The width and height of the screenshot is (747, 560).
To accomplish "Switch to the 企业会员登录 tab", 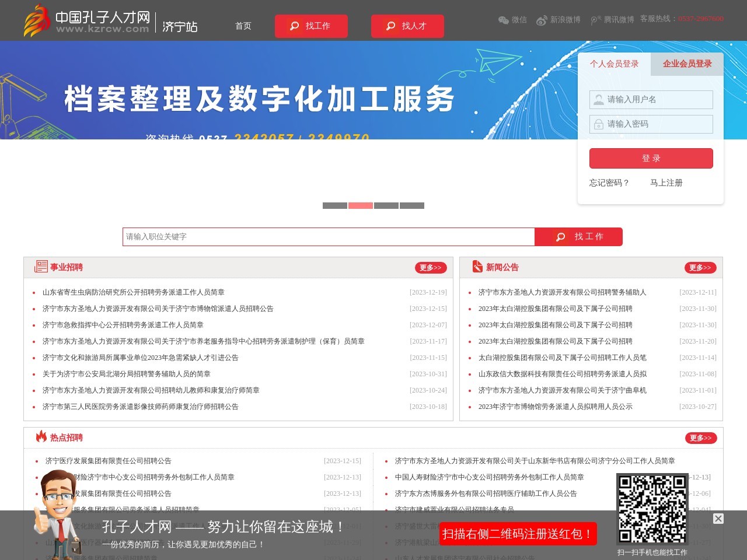I will 686,64.
